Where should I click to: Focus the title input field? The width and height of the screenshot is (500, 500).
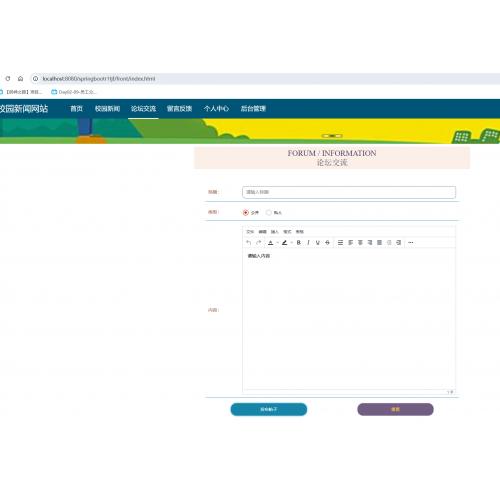[x=349, y=192]
